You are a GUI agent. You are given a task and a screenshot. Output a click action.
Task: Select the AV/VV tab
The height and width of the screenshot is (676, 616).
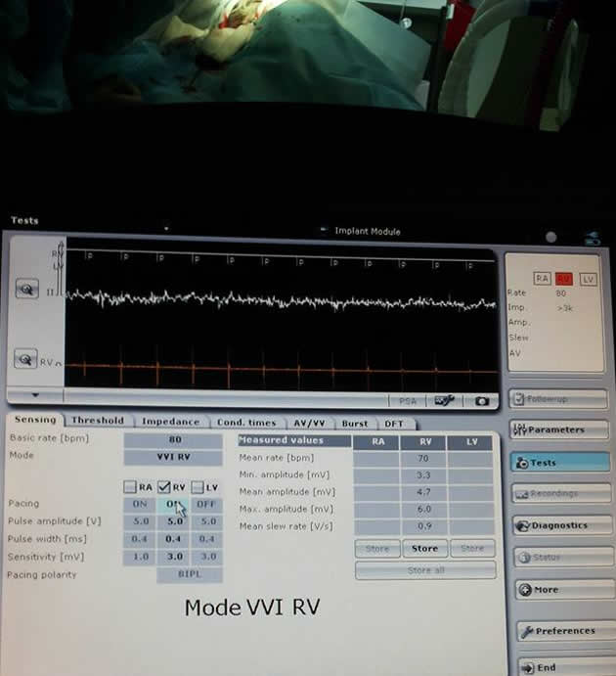(309, 424)
